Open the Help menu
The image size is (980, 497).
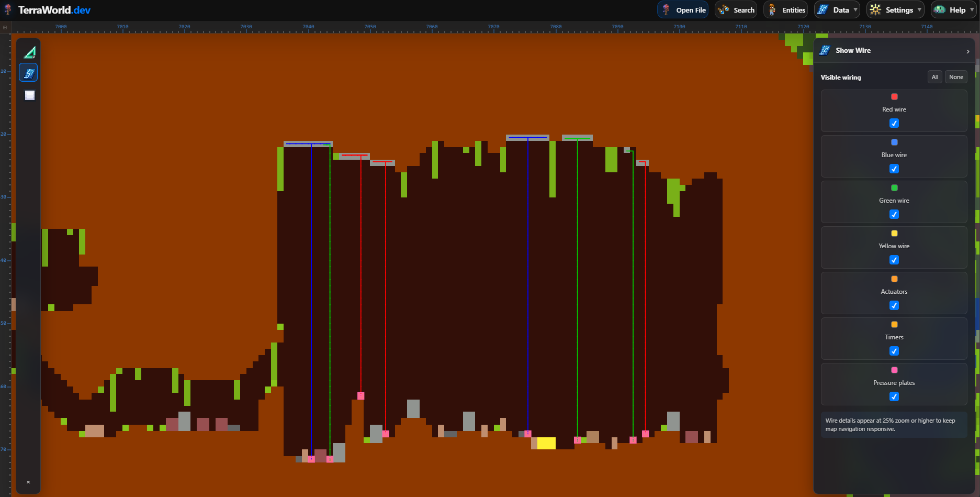(x=953, y=10)
